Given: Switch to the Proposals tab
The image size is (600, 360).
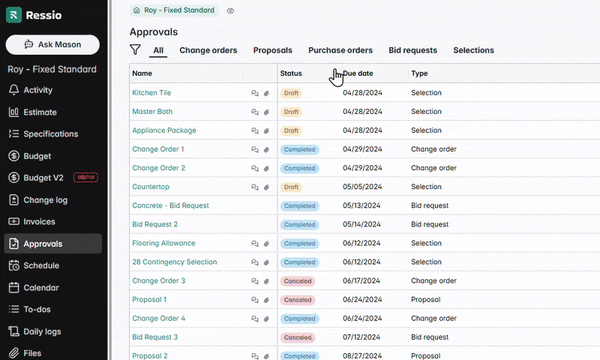Looking at the screenshot, I should pos(272,50).
